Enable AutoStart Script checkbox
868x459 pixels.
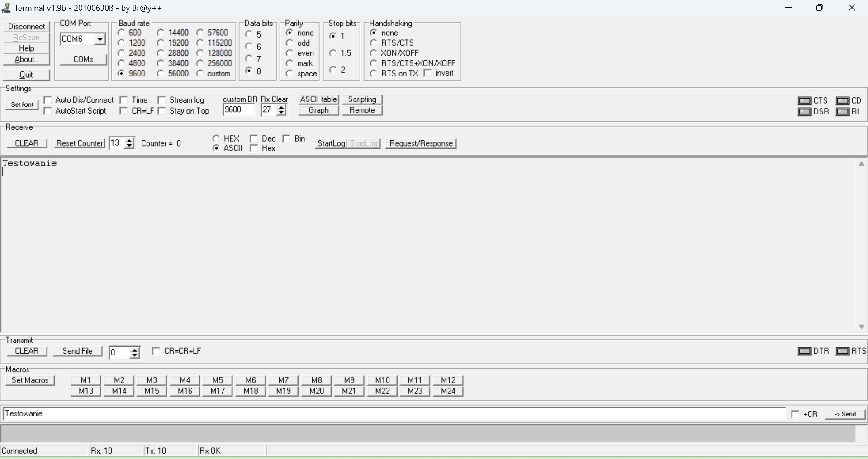48,111
